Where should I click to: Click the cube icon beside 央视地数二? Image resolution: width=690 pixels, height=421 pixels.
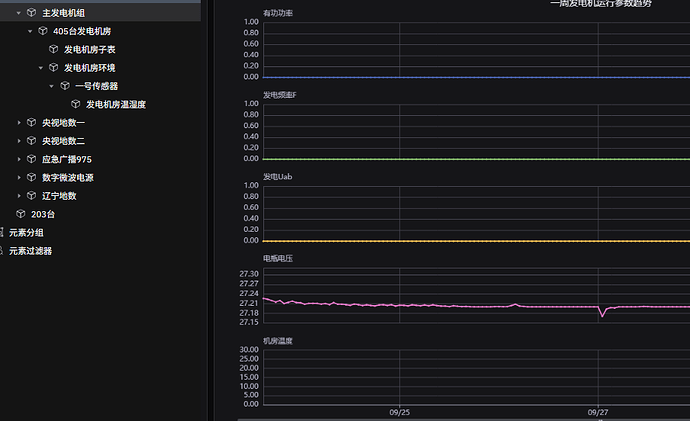tap(31, 141)
